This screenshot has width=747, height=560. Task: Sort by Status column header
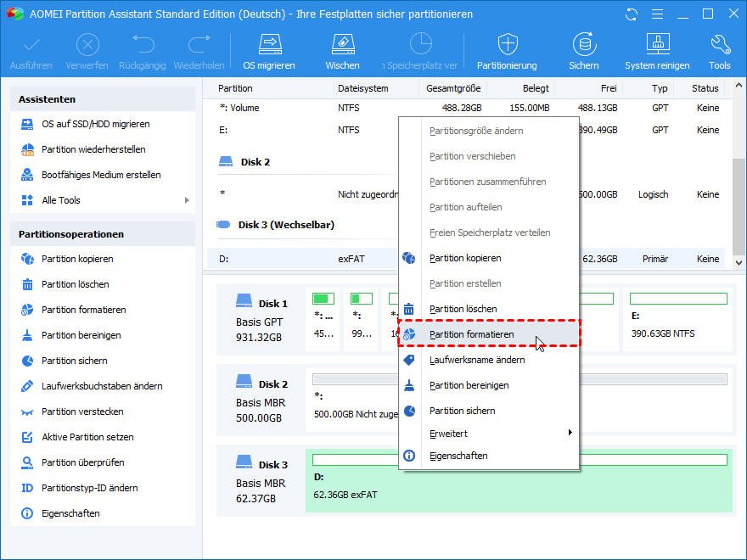pyautogui.click(x=705, y=88)
